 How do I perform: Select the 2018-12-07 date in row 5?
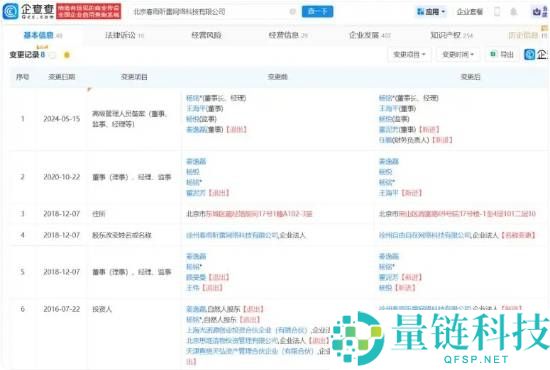pos(62,272)
